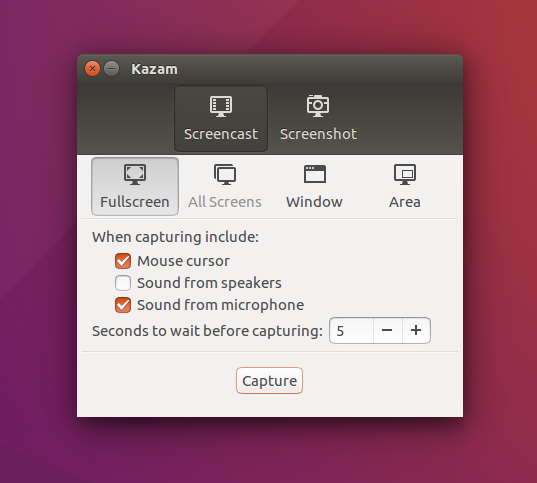Viewport: 537px width, 483px height.
Task: Select the Fullscreen monitor icon
Action: [x=135, y=174]
